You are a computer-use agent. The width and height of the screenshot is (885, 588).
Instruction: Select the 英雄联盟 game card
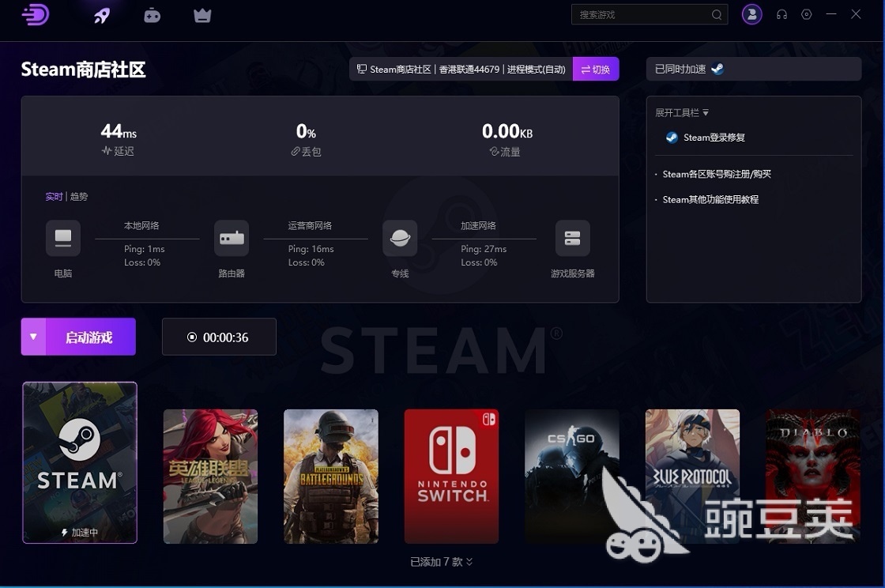(210, 477)
